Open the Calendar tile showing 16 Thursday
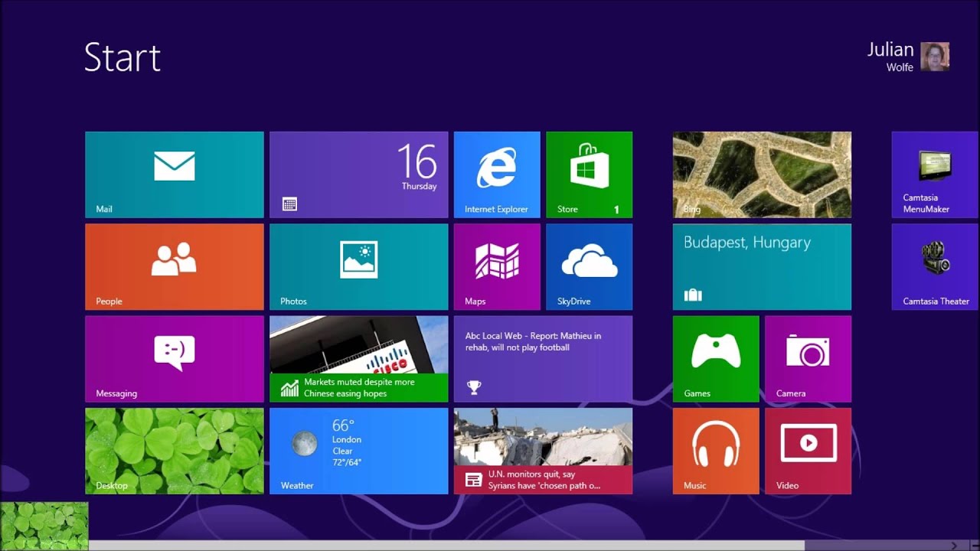 click(x=359, y=174)
